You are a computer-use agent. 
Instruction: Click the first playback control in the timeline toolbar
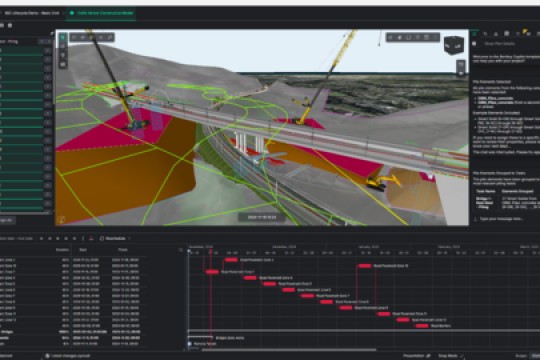(42, 238)
